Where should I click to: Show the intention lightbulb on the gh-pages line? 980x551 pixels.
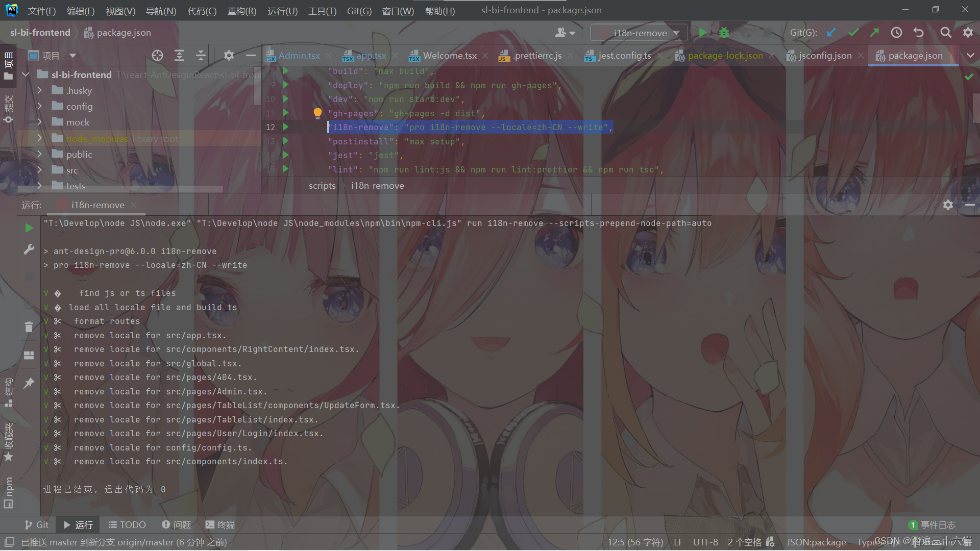click(x=317, y=113)
